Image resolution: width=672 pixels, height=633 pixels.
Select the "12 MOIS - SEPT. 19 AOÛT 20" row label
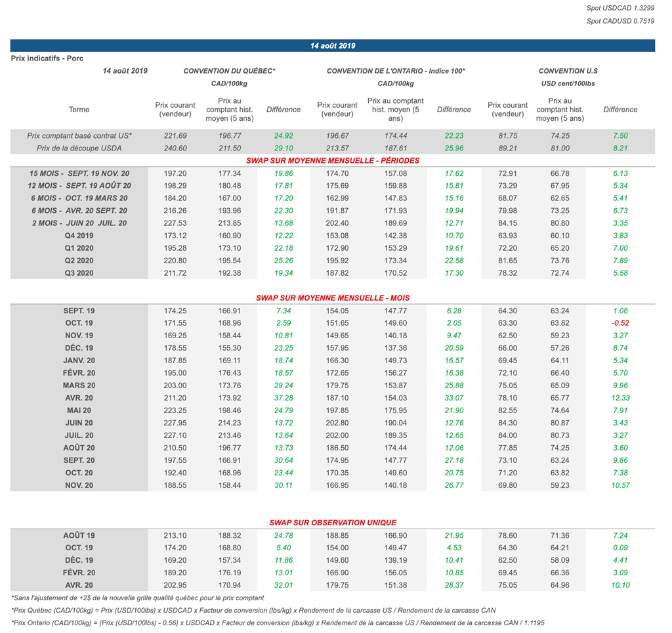pyautogui.click(x=79, y=186)
